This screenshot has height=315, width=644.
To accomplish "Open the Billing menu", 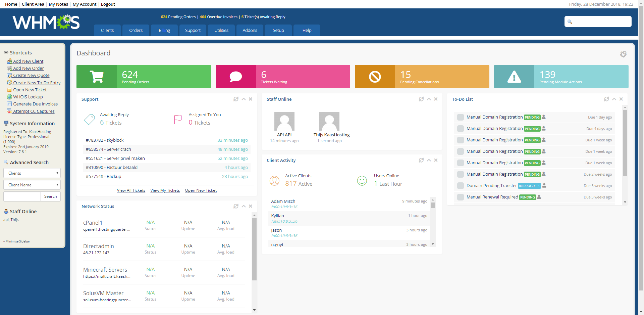I will pos(164,30).
